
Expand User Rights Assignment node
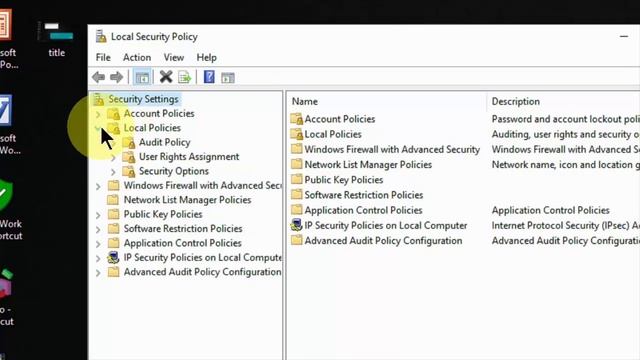click(x=113, y=158)
